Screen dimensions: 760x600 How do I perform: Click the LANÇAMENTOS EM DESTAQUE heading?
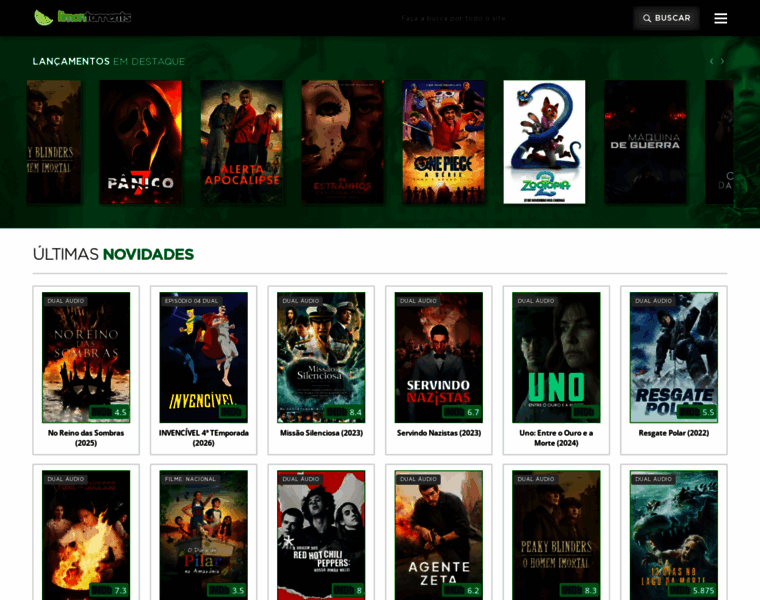coord(109,62)
